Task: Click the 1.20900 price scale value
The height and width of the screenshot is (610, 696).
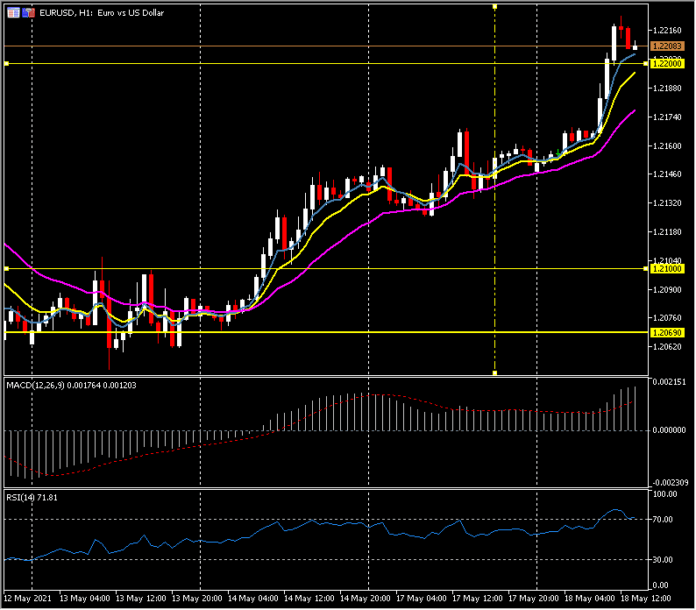Action: [667, 290]
